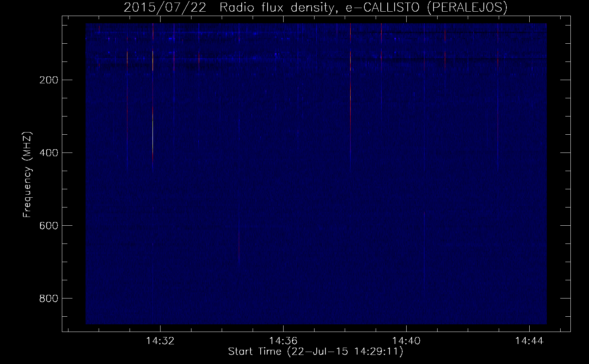Select the 600 frequency axis label
589x364 pixels.
click(x=48, y=226)
